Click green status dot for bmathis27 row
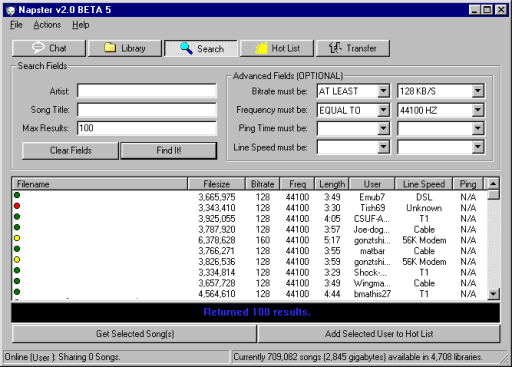This screenshot has height=367, width=512. 17,292
